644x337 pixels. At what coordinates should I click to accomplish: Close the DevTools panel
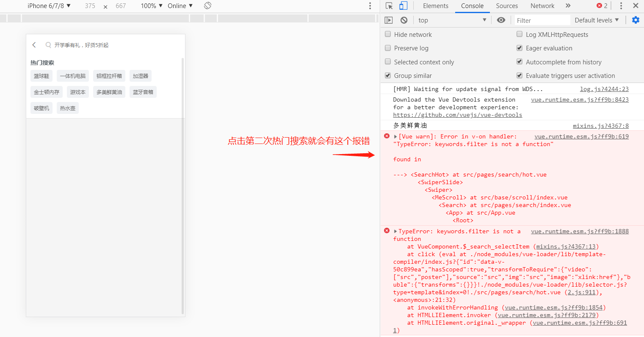tap(636, 6)
